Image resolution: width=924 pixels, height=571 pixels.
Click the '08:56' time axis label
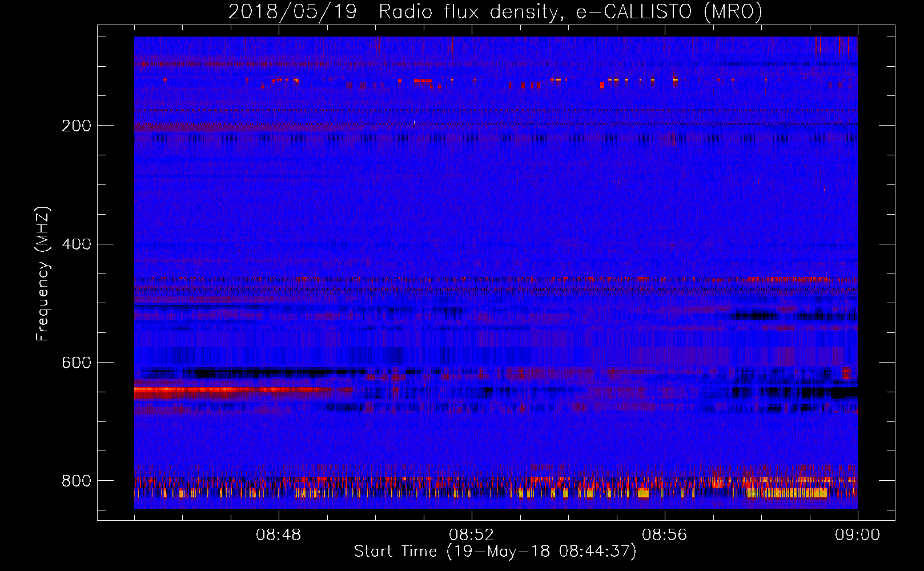(665, 535)
